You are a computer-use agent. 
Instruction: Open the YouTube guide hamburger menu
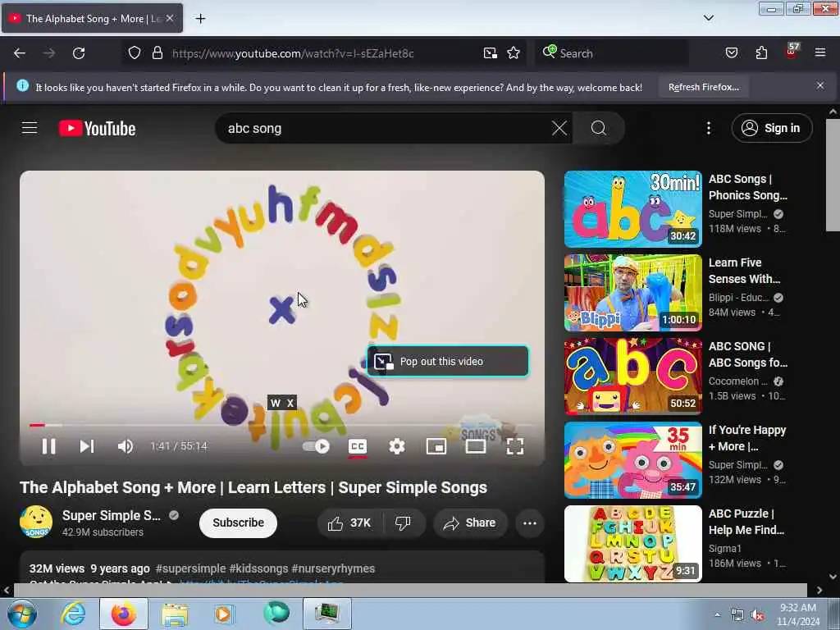(x=30, y=128)
